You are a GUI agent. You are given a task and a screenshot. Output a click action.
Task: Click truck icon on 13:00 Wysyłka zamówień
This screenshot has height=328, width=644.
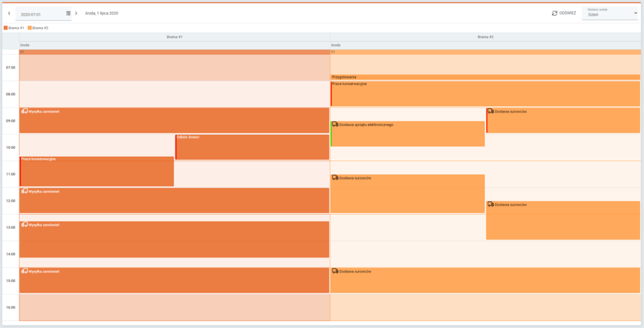[x=25, y=225]
